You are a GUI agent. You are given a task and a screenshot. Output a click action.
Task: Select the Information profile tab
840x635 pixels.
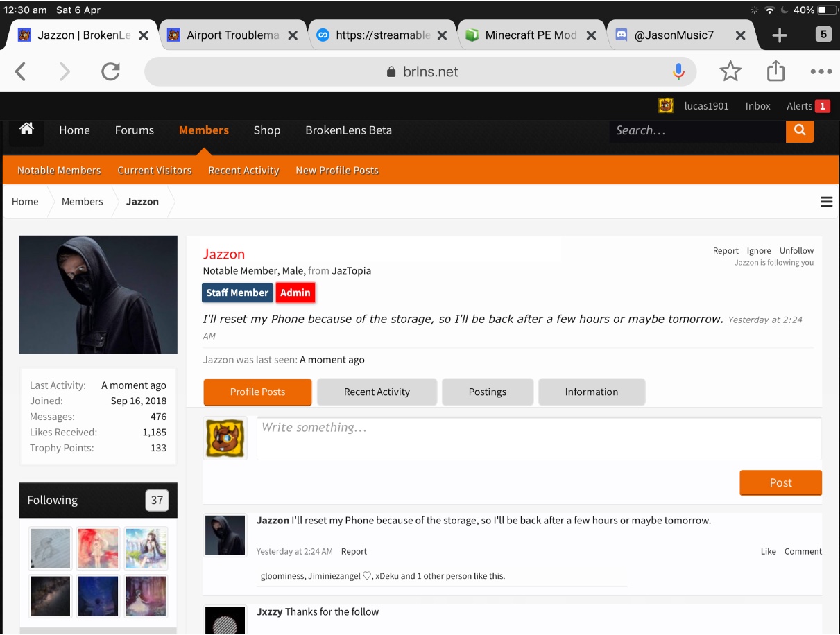591,392
